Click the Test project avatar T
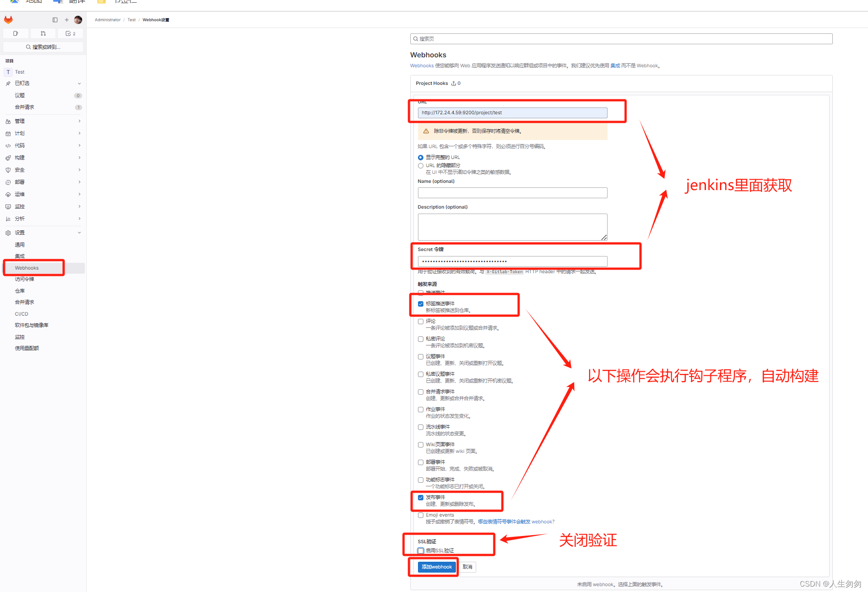Screen dimensions: 868x592 pos(8,72)
